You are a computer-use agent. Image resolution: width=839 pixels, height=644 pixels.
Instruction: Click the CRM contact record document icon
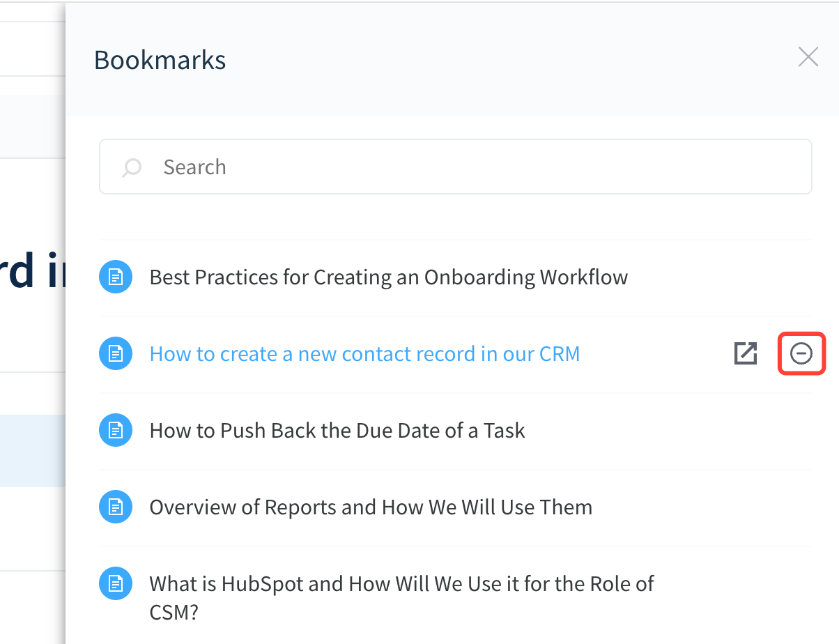coord(116,354)
